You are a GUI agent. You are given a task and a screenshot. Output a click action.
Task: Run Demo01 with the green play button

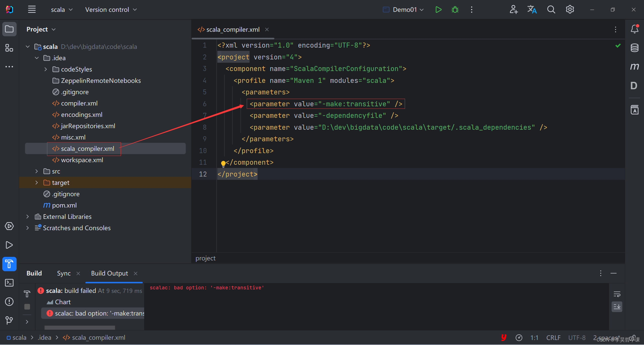click(438, 10)
